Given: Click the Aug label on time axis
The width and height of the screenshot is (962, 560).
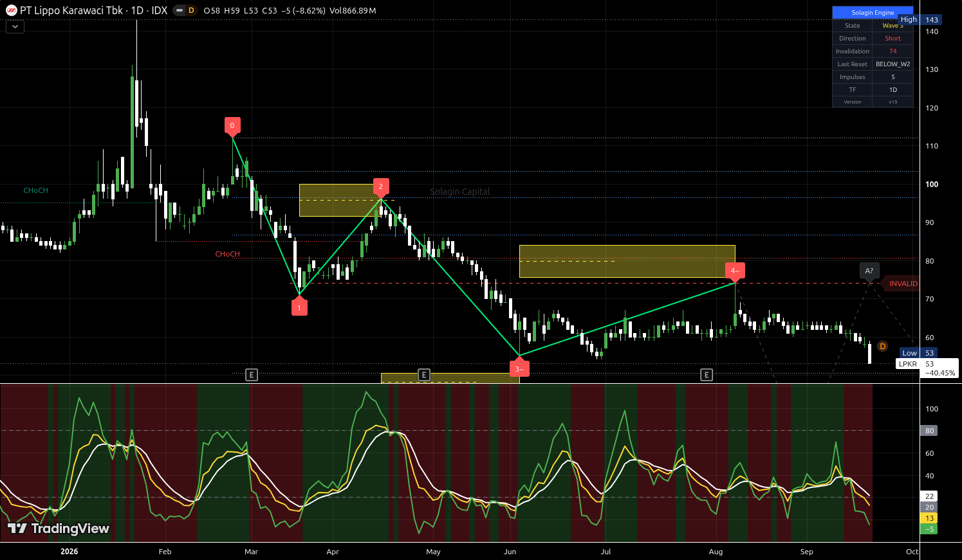Looking at the screenshot, I should [x=716, y=552].
